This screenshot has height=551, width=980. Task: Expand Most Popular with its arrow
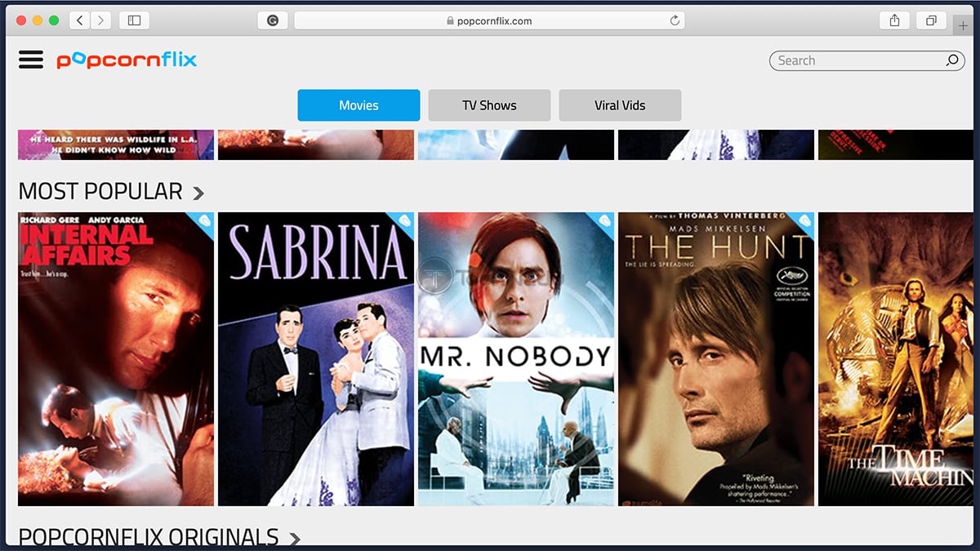click(x=198, y=193)
